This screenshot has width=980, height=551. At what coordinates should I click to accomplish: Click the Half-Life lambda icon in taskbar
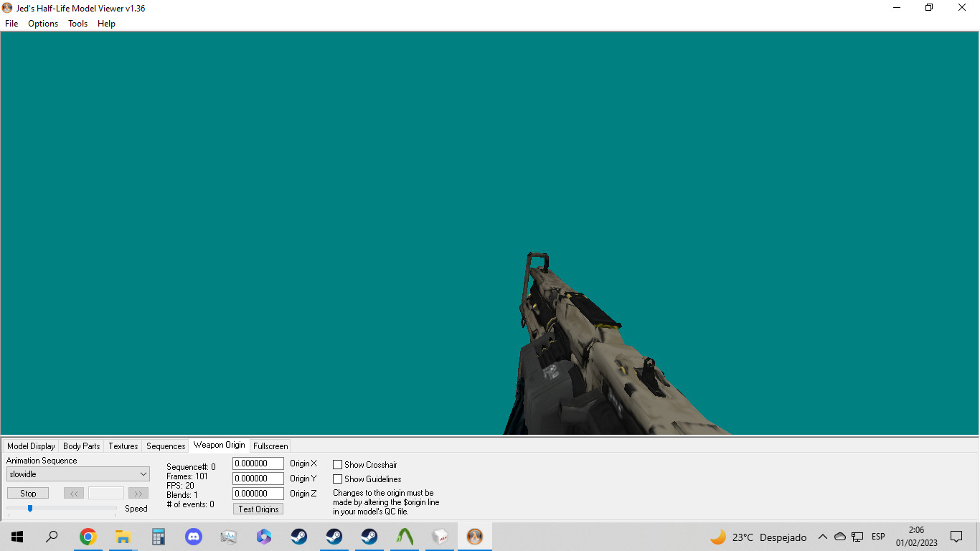coord(474,537)
